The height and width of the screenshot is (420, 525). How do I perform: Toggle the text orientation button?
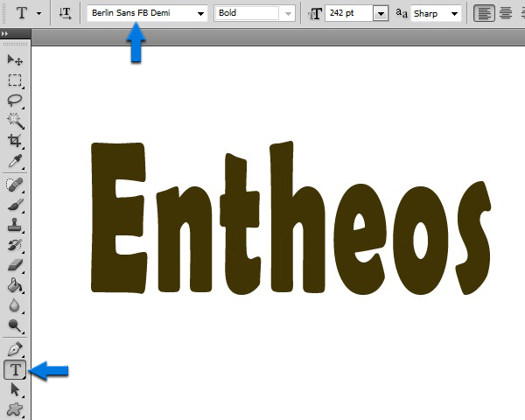(x=65, y=13)
